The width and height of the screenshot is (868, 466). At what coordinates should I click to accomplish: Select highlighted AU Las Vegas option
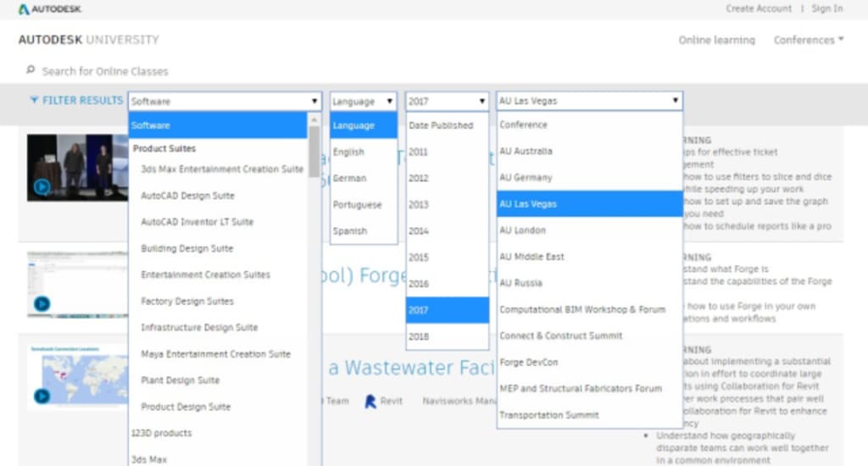pyautogui.click(x=590, y=203)
